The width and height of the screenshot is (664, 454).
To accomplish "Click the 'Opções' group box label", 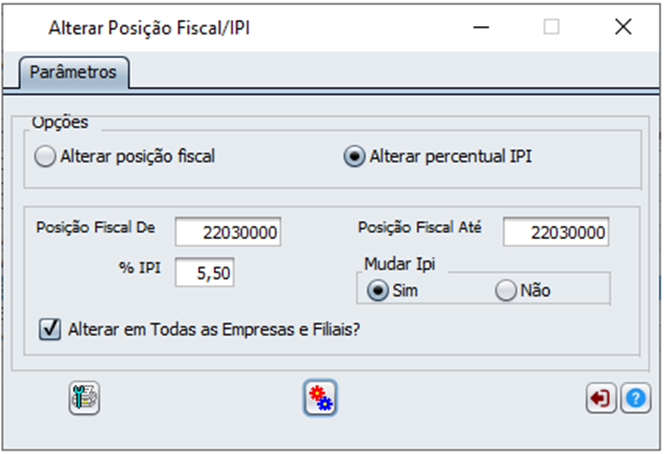I will point(60,123).
